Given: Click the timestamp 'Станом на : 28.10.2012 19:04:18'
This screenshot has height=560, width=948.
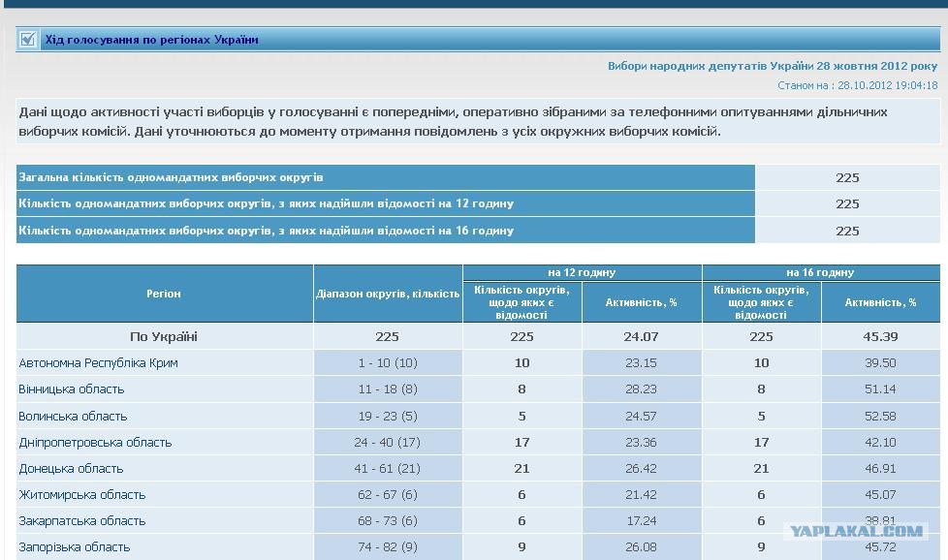Looking at the screenshot, I should pyautogui.click(x=857, y=85).
